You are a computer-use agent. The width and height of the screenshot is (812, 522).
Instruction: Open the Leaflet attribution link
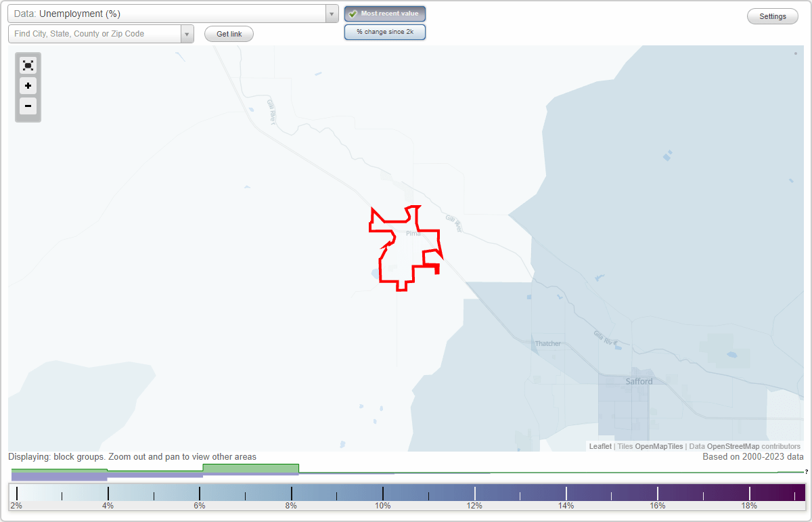pos(600,446)
